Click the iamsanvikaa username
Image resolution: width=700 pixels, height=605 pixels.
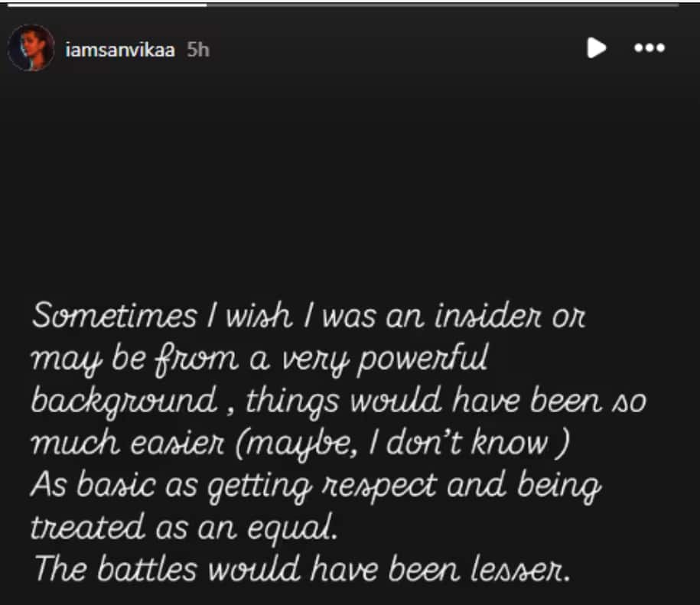[x=120, y=50]
